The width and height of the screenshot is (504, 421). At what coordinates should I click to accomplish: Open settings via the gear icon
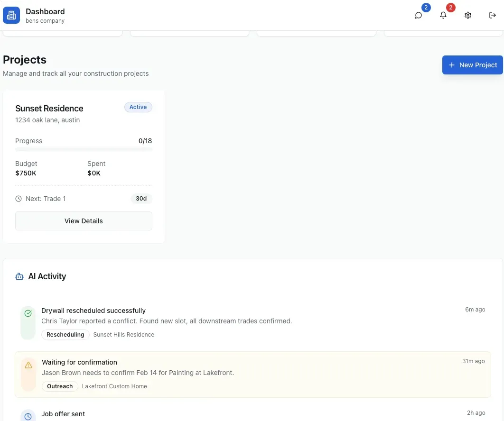tap(467, 15)
